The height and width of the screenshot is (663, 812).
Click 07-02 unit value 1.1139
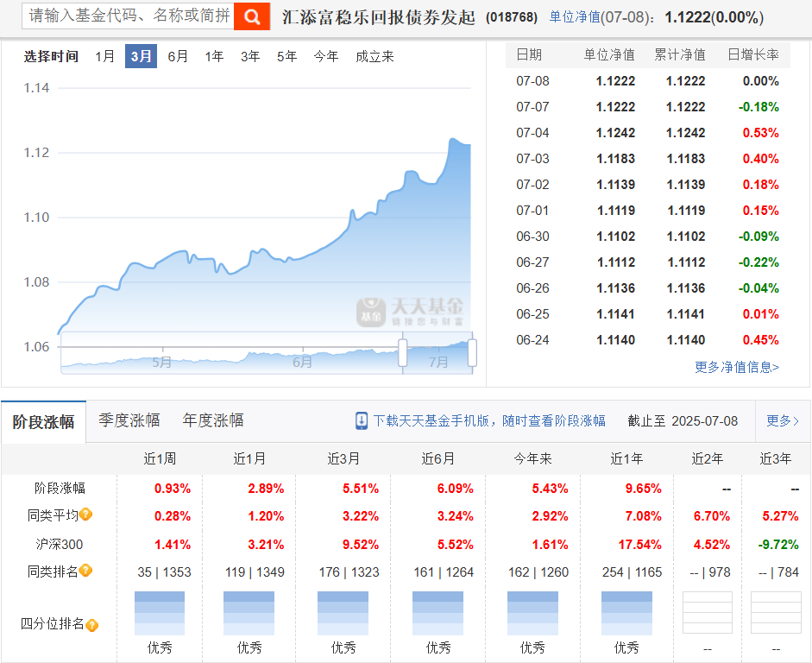coord(615,185)
